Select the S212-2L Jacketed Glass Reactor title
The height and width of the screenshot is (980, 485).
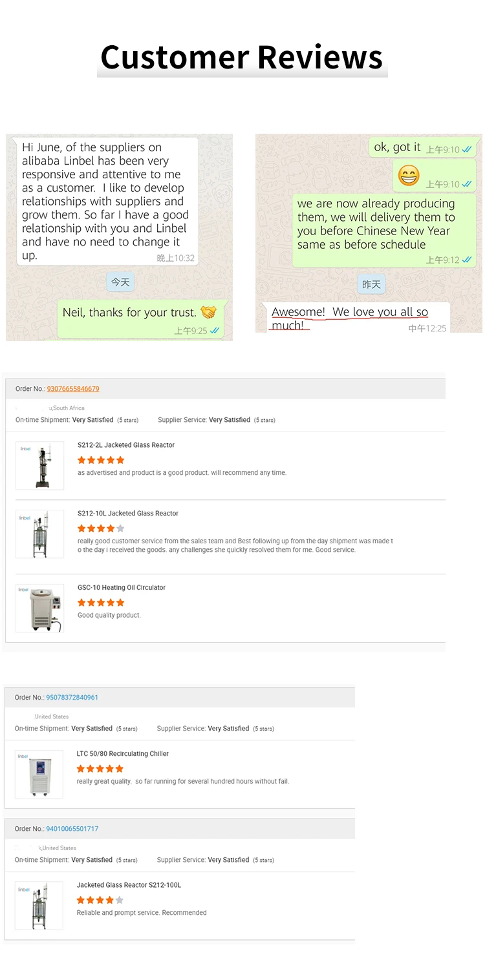tap(126, 445)
